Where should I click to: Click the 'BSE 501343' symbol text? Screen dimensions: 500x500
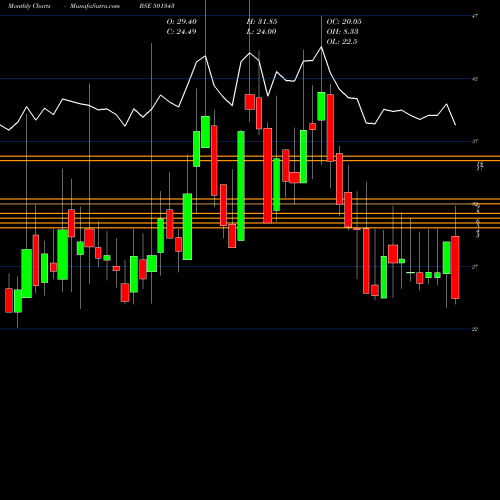(x=156, y=6)
